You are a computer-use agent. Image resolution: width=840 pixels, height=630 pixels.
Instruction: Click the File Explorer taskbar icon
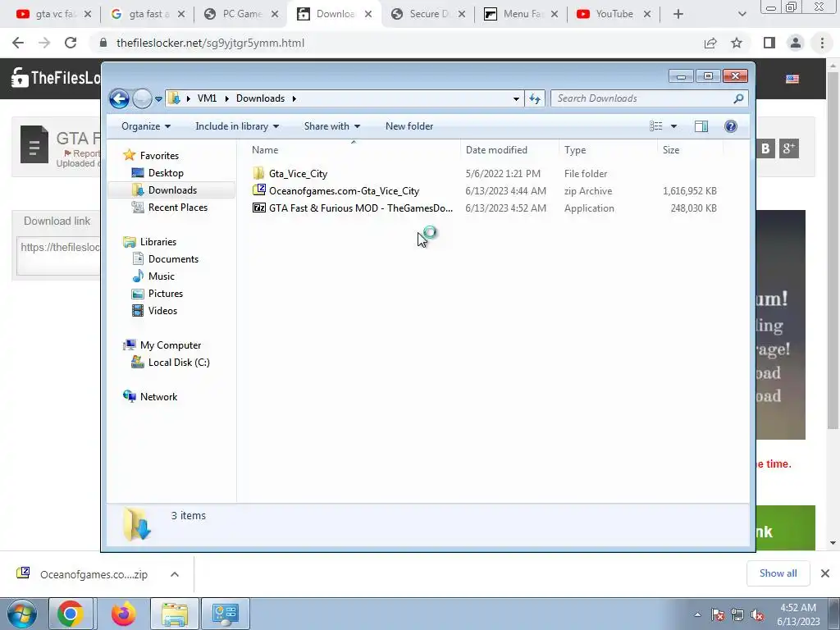point(175,614)
